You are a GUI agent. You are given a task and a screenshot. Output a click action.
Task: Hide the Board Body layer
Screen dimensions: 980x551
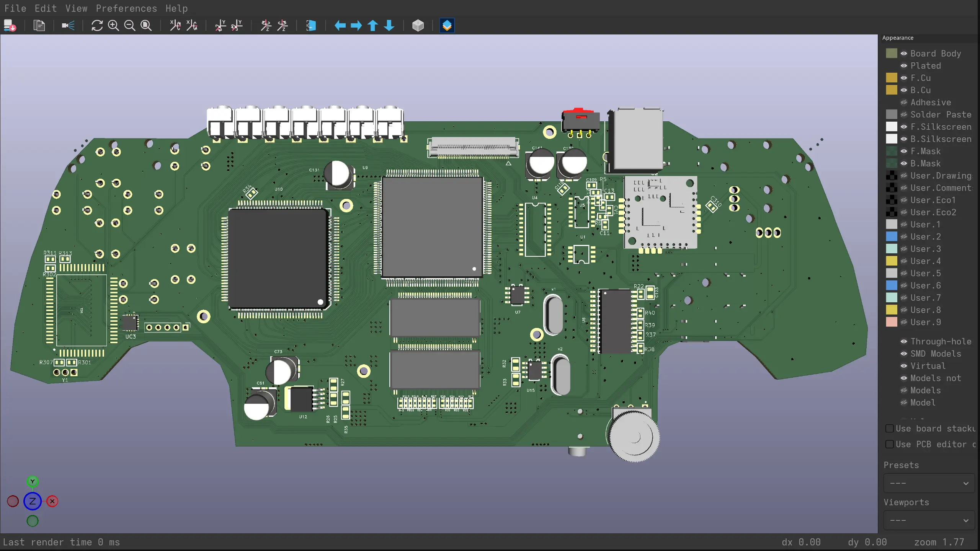(904, 54)
